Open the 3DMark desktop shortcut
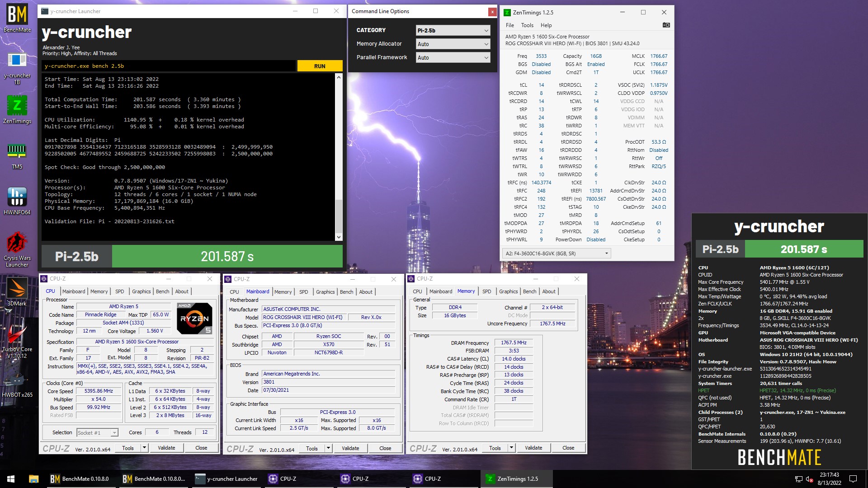 click(x=17, y=292)
